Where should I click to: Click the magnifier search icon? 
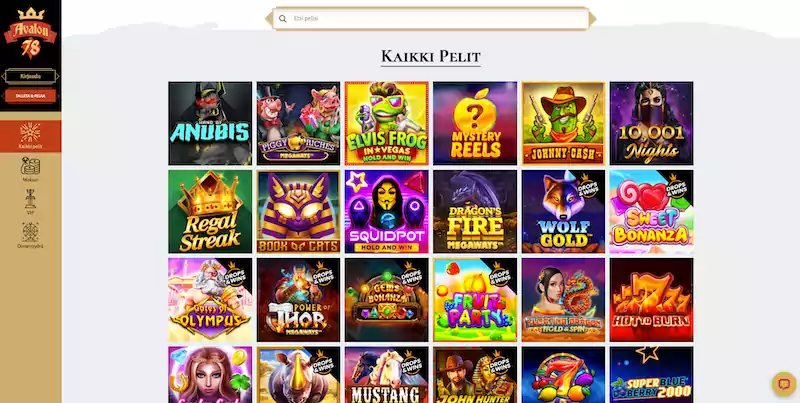coord(283,19)
